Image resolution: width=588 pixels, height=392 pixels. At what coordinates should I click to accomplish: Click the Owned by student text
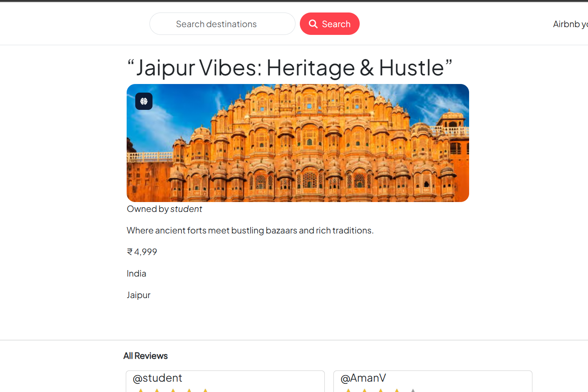164,209
